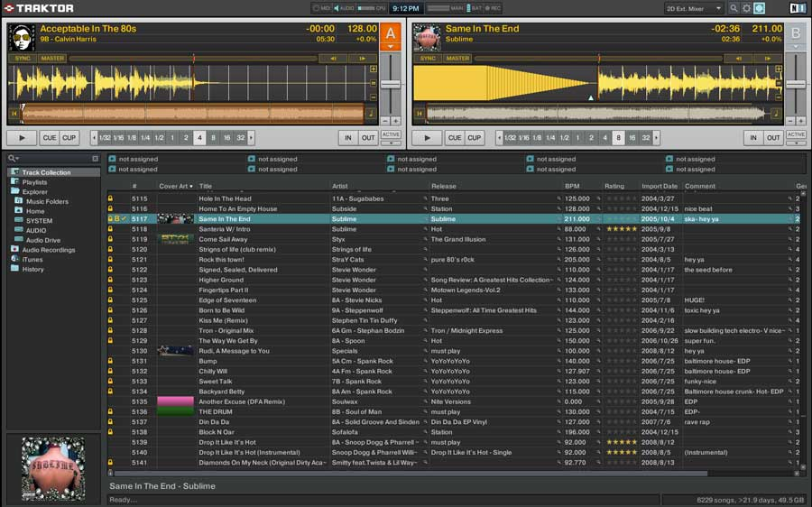The height and width of the screenshot is (507, 812).
Task: Open the 2D Ext. Mixer layout dropdown
Action: click(x=694, y=8)
